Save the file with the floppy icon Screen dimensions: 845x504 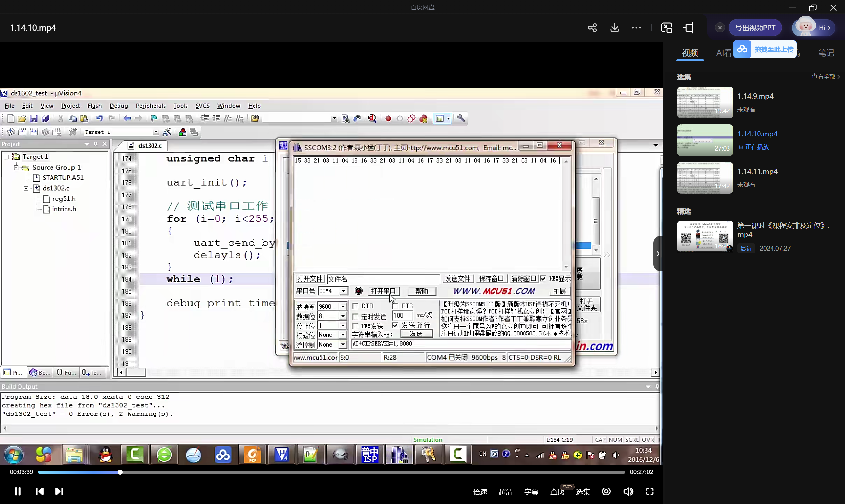33,118
